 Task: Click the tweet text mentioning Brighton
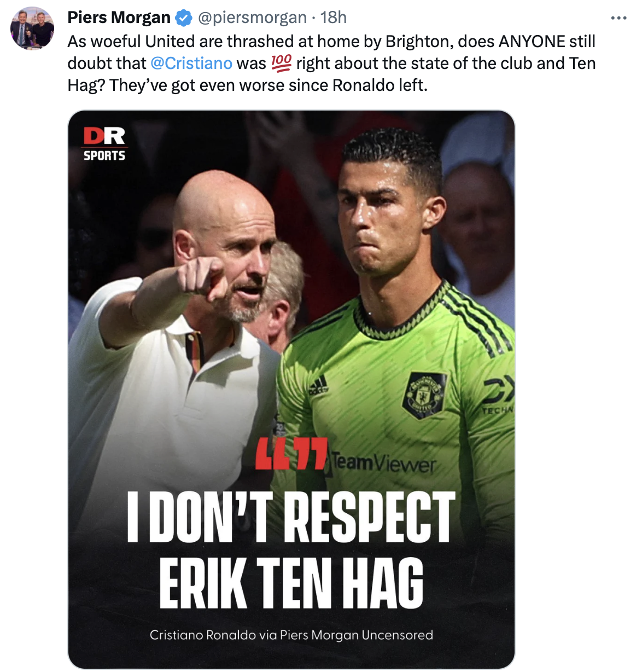click(x=331, y=63)
